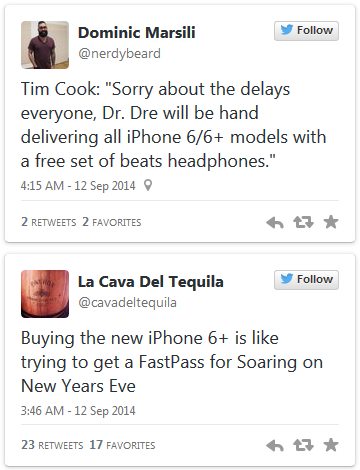Visit the @nerdybeard handle

[119, 54]
